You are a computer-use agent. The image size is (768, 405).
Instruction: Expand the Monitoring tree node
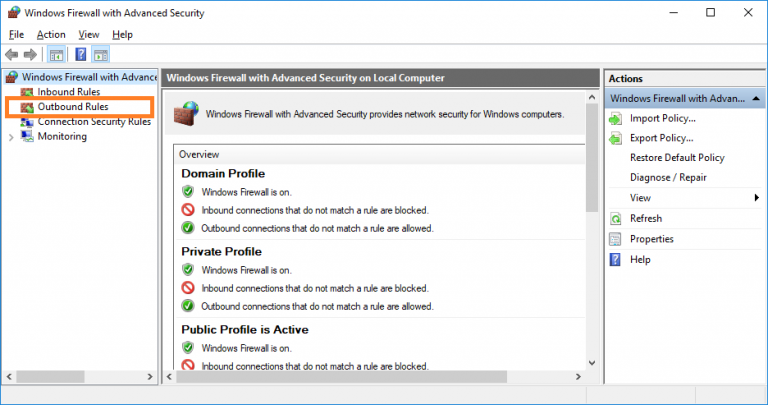11,137
